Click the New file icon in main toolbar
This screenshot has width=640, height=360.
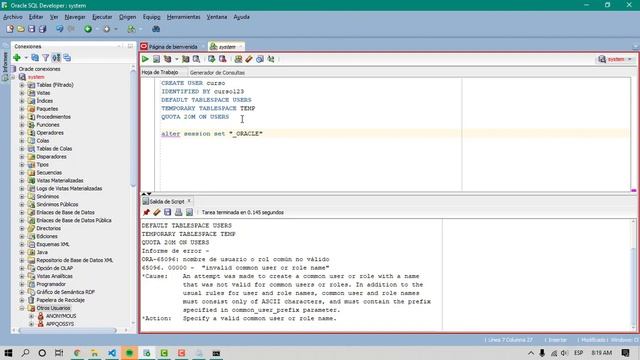click(x=10, y=29)
